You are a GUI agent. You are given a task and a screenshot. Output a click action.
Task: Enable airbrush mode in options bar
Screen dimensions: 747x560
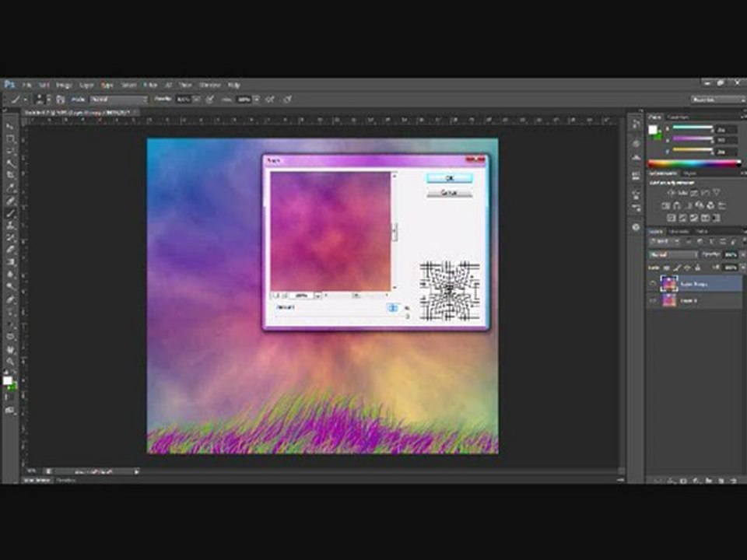coord(270,99)
